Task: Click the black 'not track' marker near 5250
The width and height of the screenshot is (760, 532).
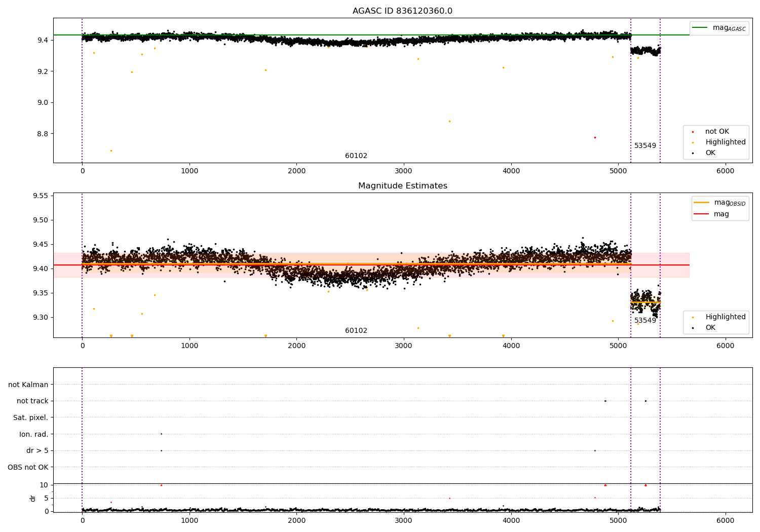Action: click(x=645, y=401)
